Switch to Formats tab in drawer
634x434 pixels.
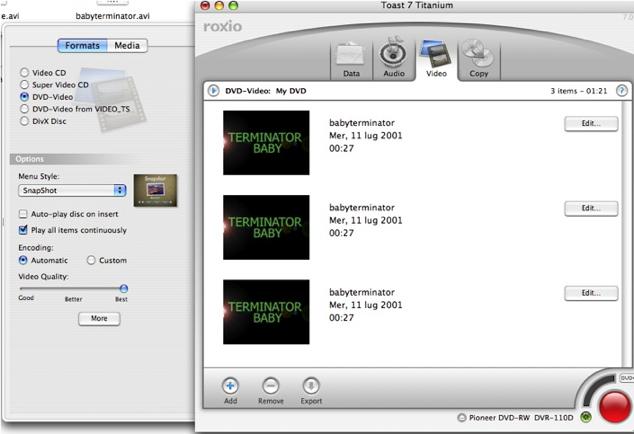[x=82, y=45]
